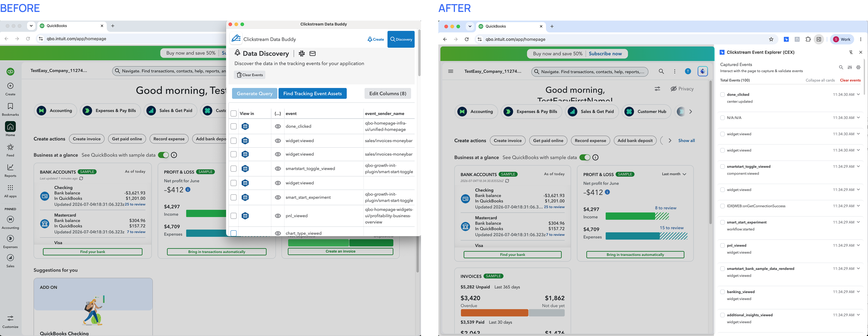Screen dimensions: 868x336
Task: Check N/A:N/A card checkbox in CEX panel
Action: pyautogui.click(x=722, y=118)
